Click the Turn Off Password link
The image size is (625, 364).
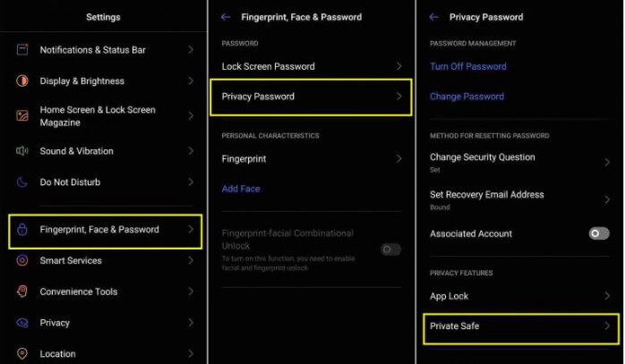coord(468,66)
